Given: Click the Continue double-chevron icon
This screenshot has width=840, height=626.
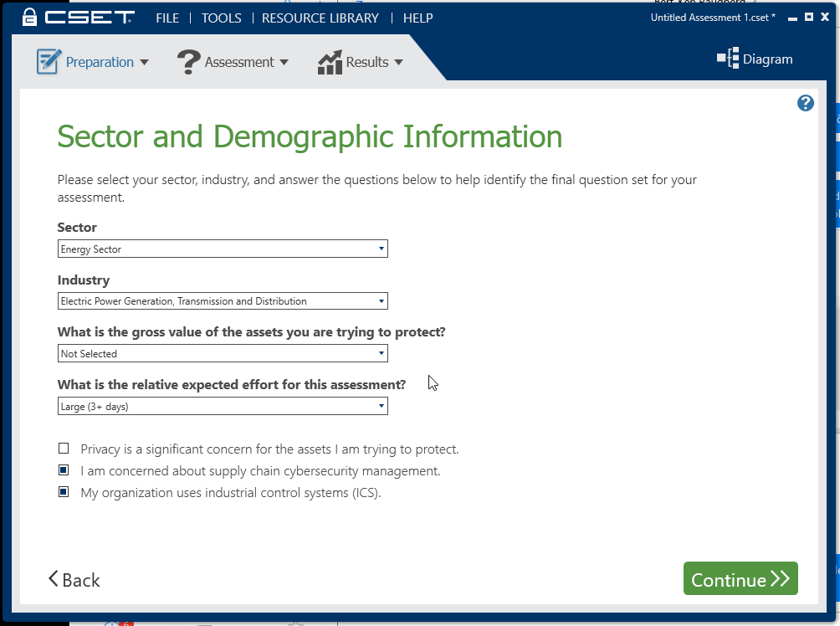Looking at the screenshot, I should tap(780, 579).
